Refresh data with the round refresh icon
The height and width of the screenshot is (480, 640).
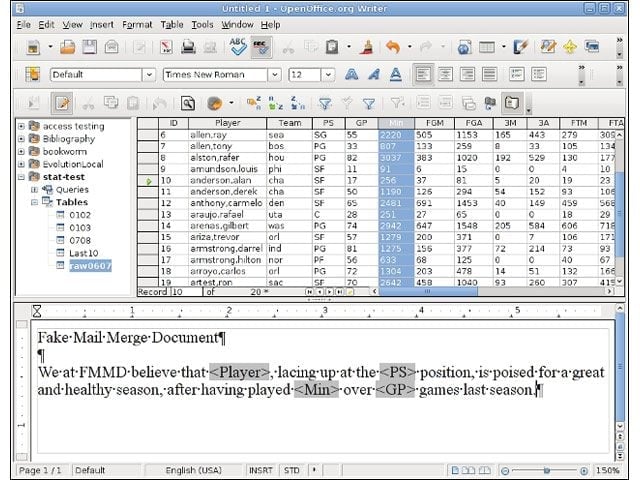215,103
